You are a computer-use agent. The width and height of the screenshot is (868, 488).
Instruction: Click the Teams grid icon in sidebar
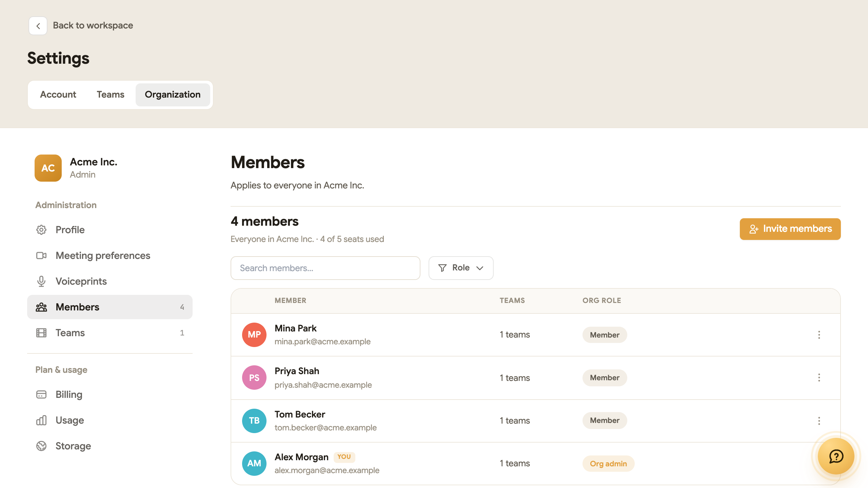[x=41, y=333]
